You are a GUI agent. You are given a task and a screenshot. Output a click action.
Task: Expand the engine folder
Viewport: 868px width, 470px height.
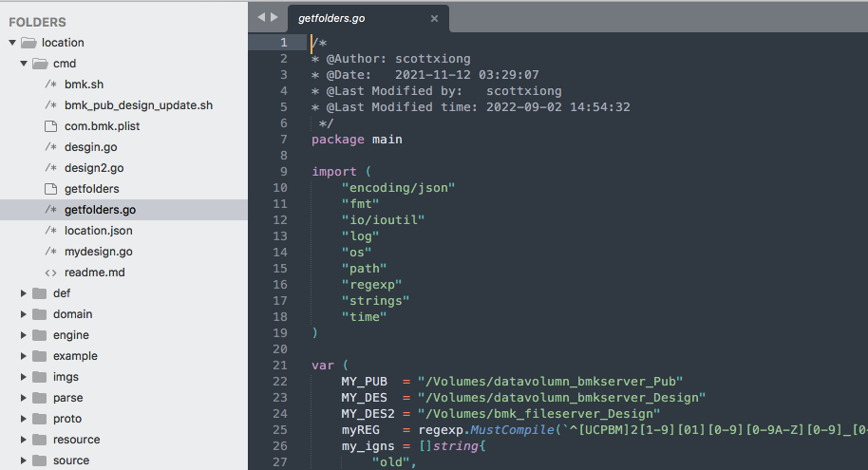click(23, 335)
